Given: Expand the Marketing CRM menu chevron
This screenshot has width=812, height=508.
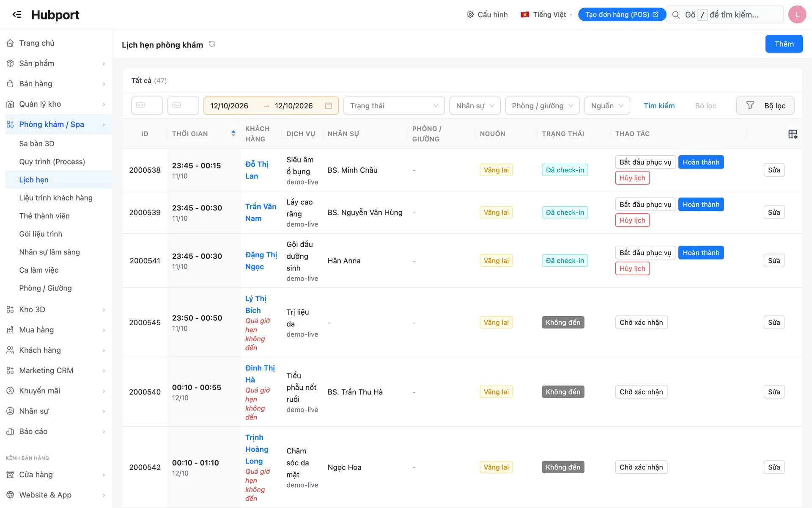Looking at the screenshot, I should pos(104,371).
